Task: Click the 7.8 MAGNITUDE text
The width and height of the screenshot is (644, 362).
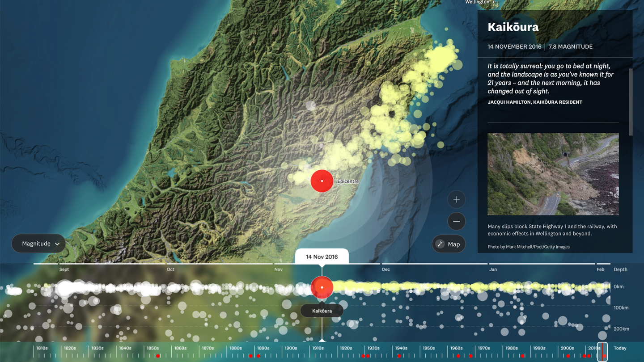Action: coord(571,46)
